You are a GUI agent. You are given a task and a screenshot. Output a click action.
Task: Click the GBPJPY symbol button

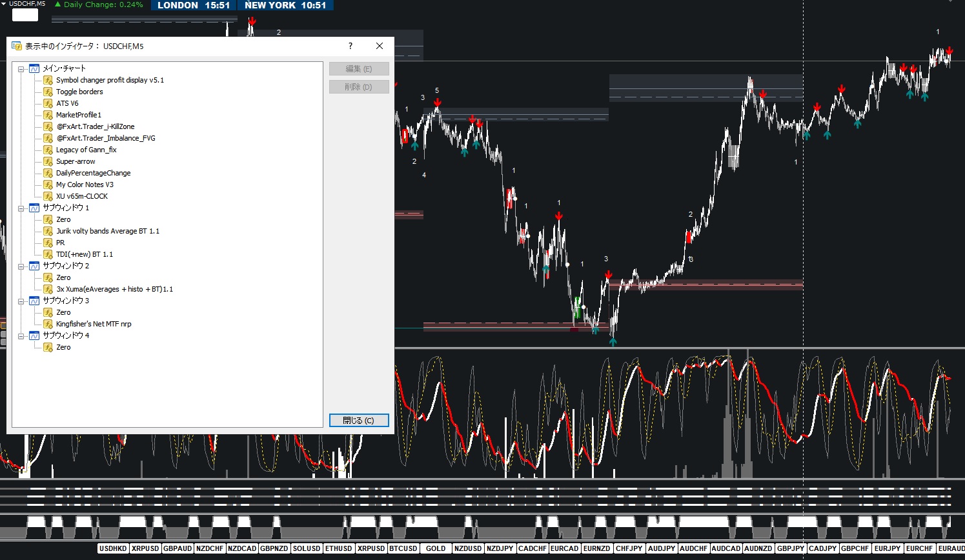pyautogui.click(x=791, y=548)
